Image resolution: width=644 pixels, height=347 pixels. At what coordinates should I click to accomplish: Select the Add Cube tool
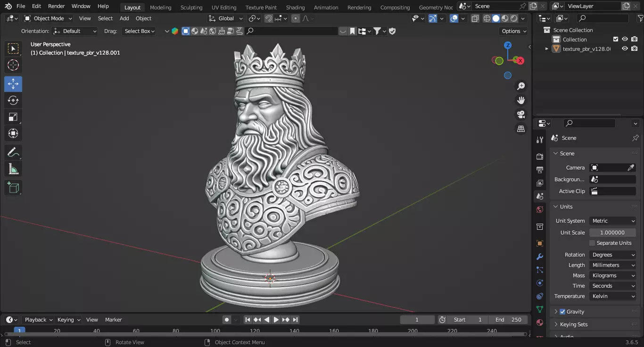coord(13,187)
